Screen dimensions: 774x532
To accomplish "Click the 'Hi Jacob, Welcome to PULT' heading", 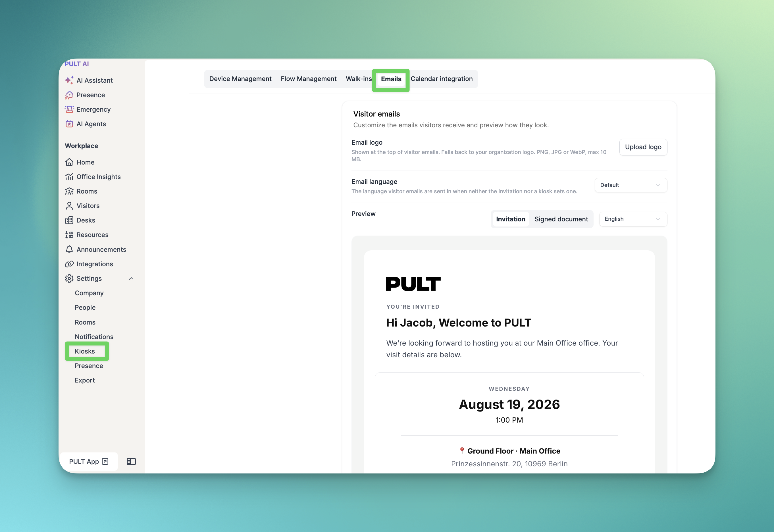I will pyautogui.click(x=459, y=323).
